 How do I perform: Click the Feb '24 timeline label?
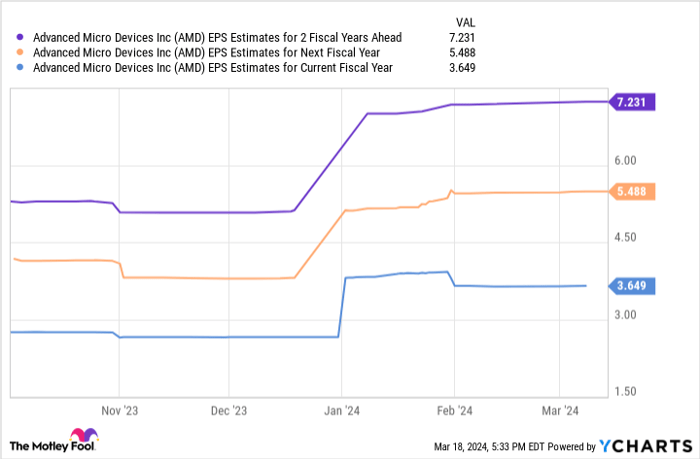coord(453,410)
